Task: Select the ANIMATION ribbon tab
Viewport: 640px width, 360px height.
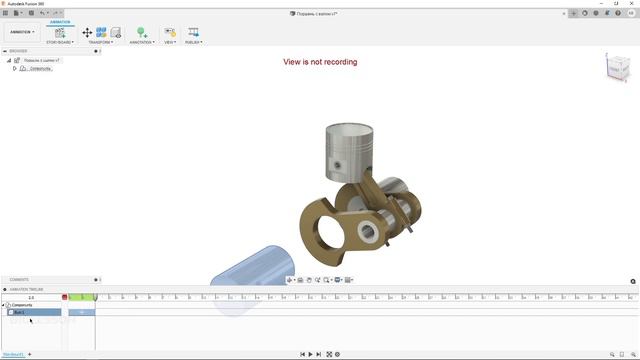Action: point(60,22)
